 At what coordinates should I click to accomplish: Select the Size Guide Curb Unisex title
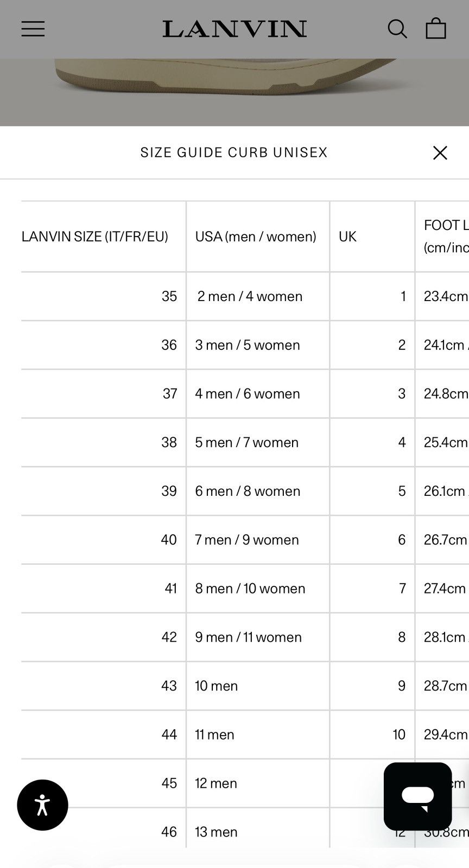click(234, 152)
